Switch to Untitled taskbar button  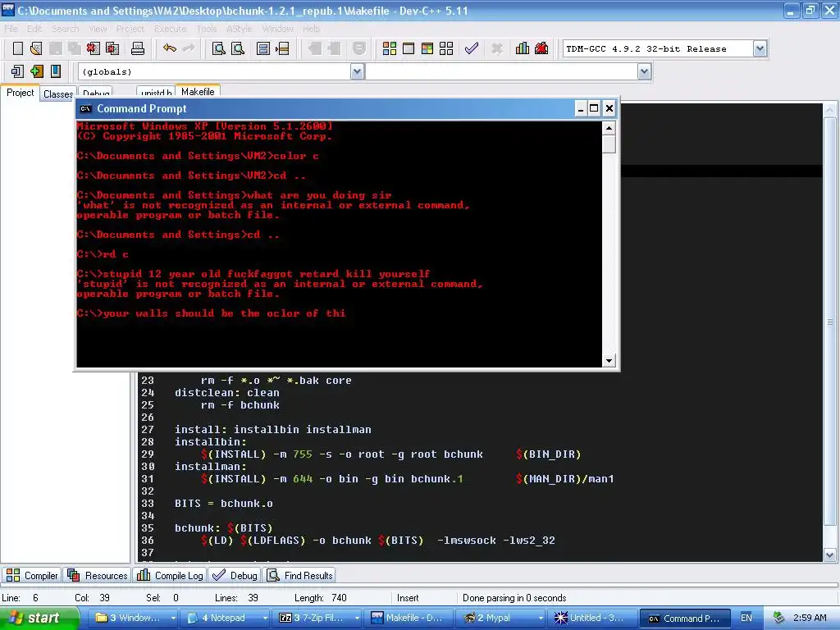[x=592, y=619]
